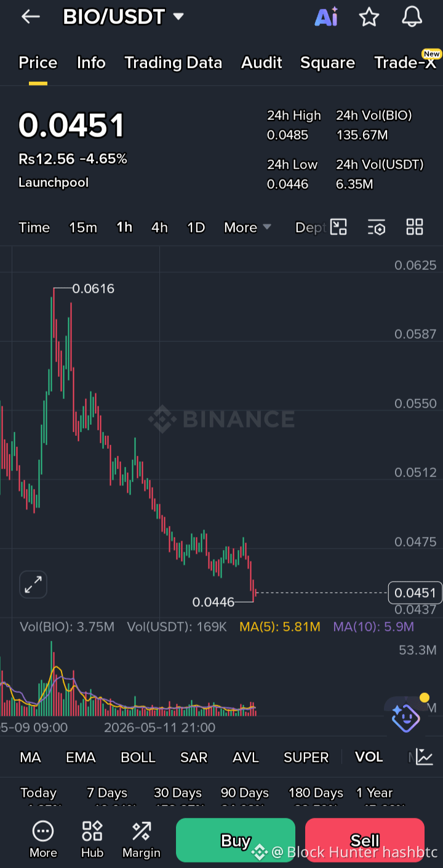
Task: Open the Trade-X tab
Action: (x=405, y=63)
